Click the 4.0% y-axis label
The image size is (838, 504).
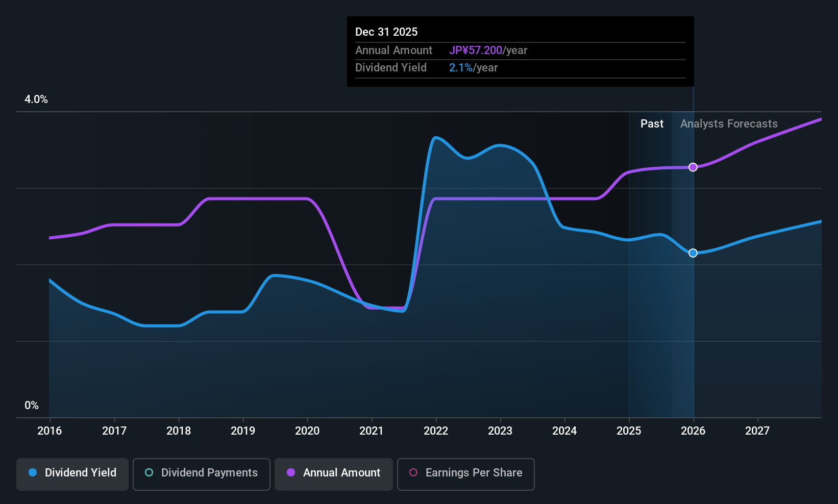[36, 99]
